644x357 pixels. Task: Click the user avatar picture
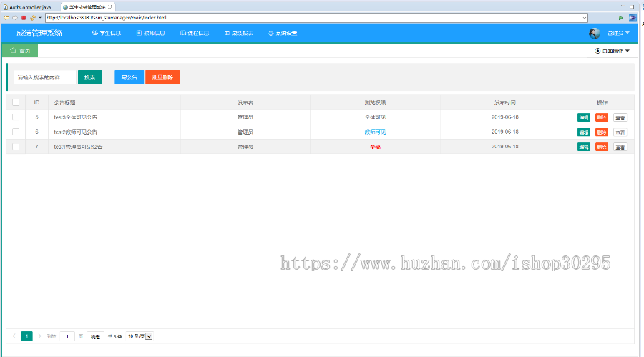595,34
